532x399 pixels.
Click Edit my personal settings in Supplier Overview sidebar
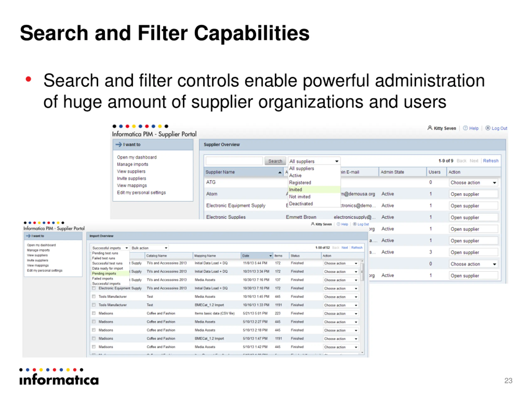pos(142,192)
